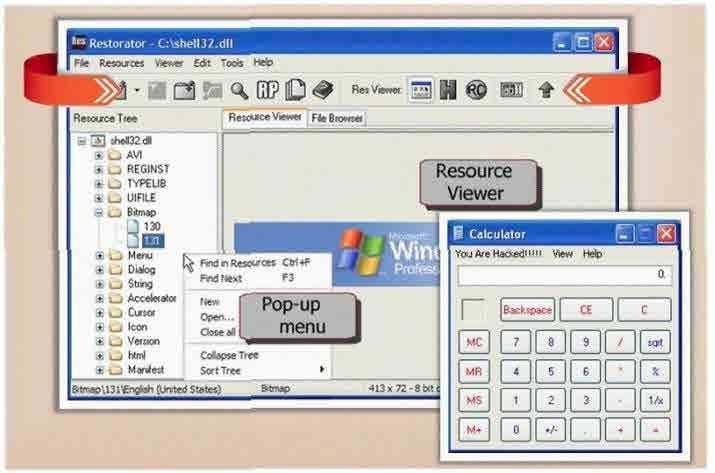Click the MR memory recall button
715x473 pixels.
(x=474, y=372)
